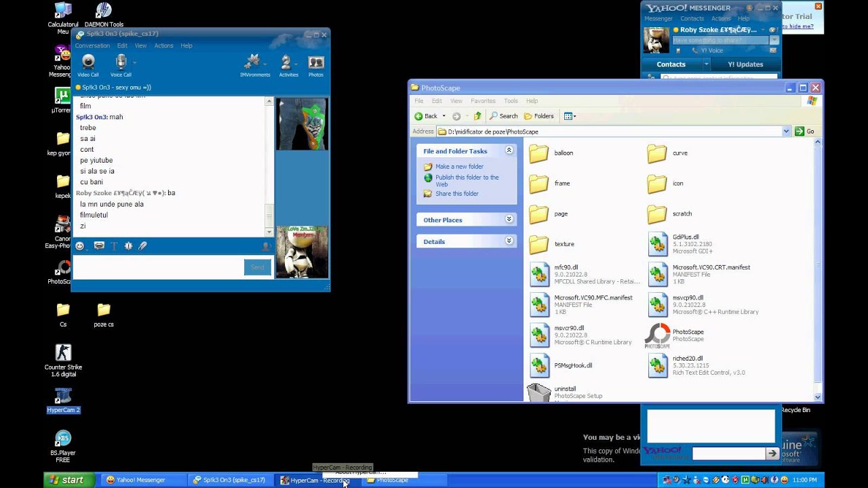
Task: Switch to HyperCam Recording taskbar button
Action: click(x=317, y=480)
